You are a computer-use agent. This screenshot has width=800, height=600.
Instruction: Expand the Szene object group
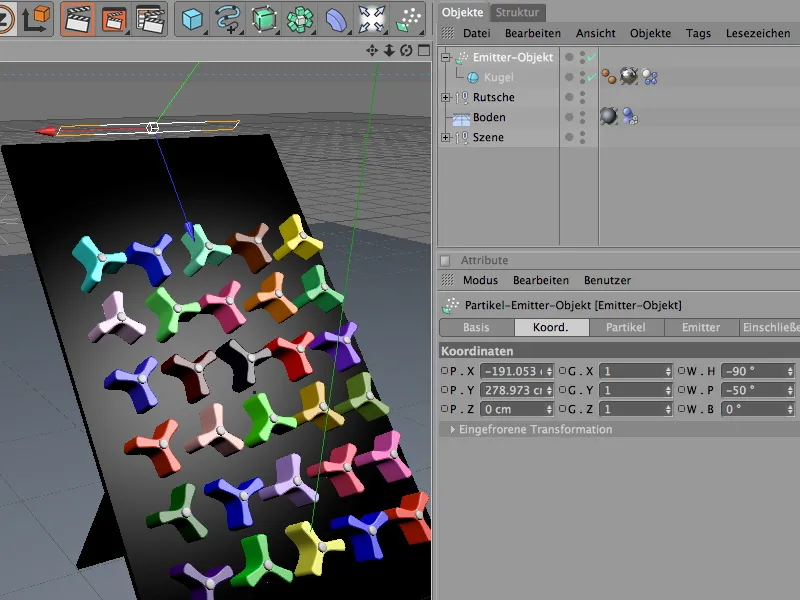[446, 137]
